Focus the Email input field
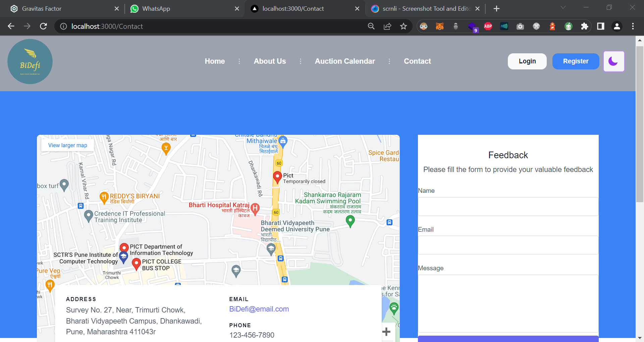The width and height of the screenshot is (644, 342). (508, 245)
